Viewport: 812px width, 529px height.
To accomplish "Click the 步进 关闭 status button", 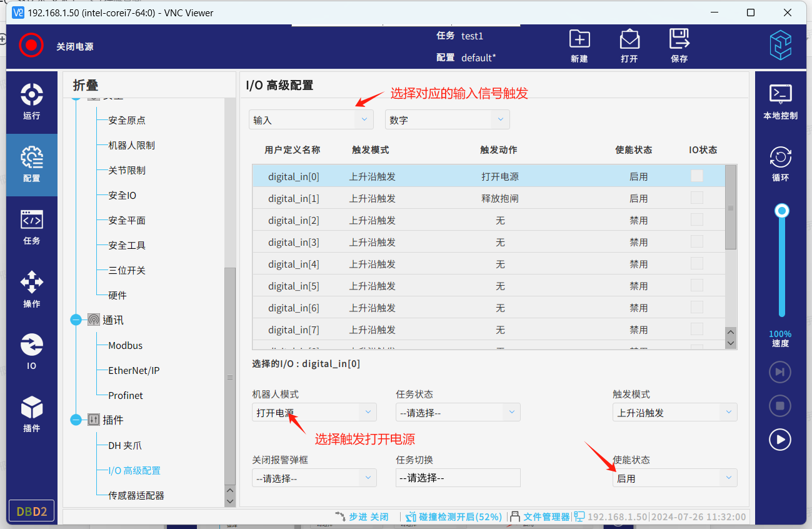I will (363, 516).
